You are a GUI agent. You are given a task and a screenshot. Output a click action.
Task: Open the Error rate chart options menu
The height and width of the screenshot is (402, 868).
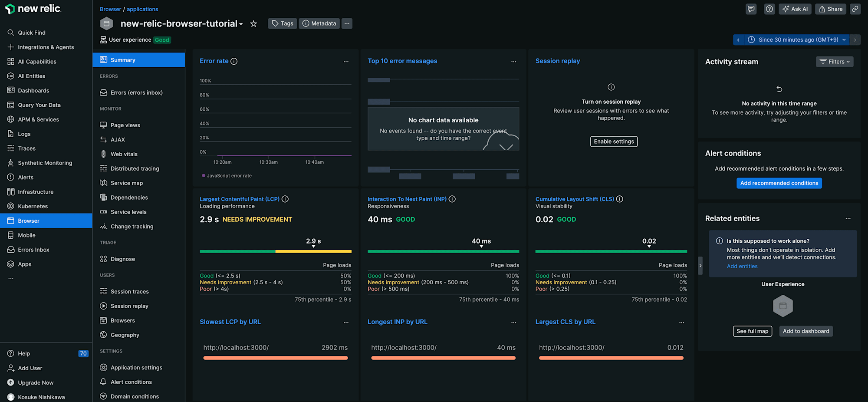(346, 62)
